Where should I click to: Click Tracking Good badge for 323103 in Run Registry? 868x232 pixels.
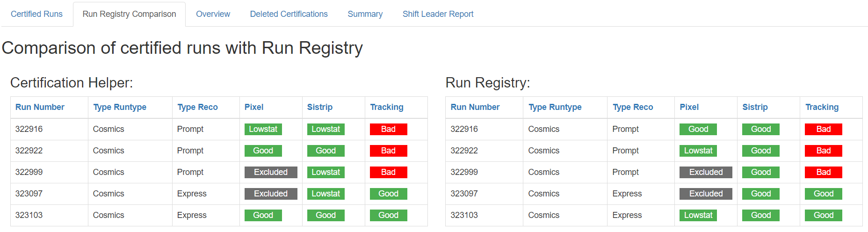point(824,215)
